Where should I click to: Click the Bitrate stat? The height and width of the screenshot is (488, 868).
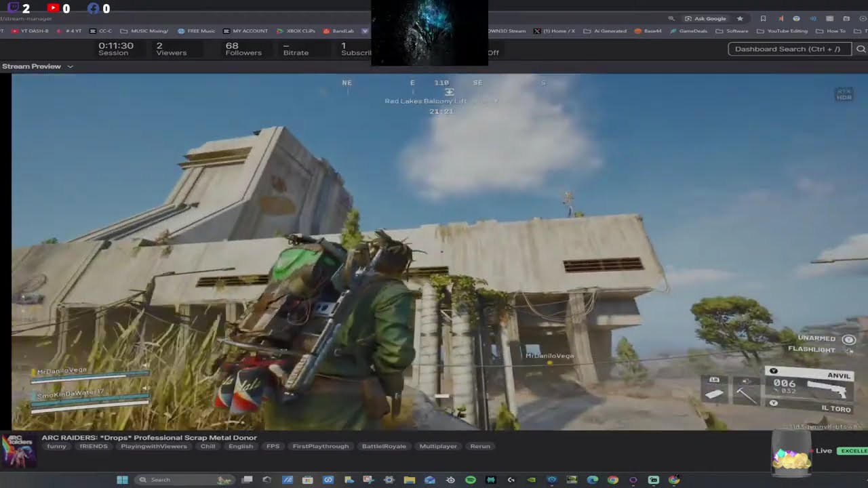coord(296,49)
